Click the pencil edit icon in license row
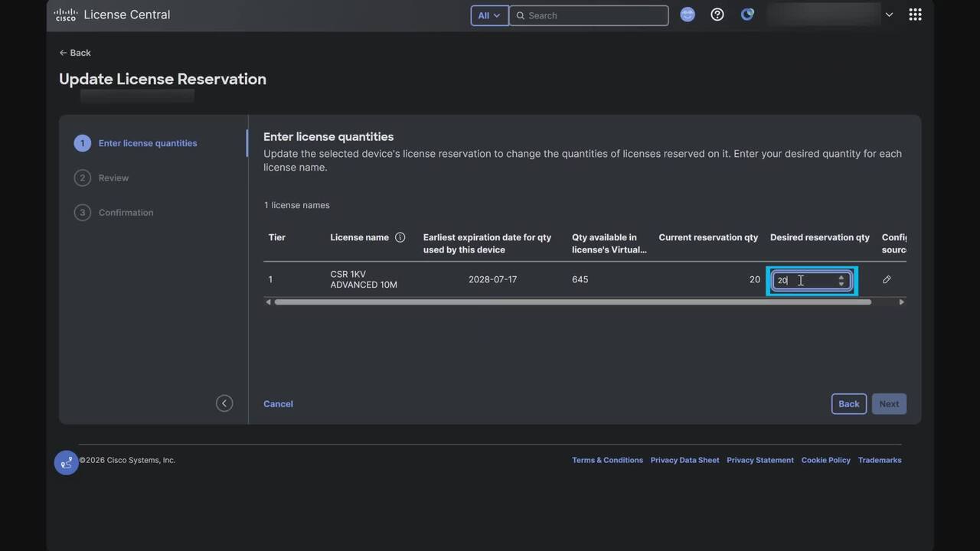980x551 pixels. (x=887, y=280)
